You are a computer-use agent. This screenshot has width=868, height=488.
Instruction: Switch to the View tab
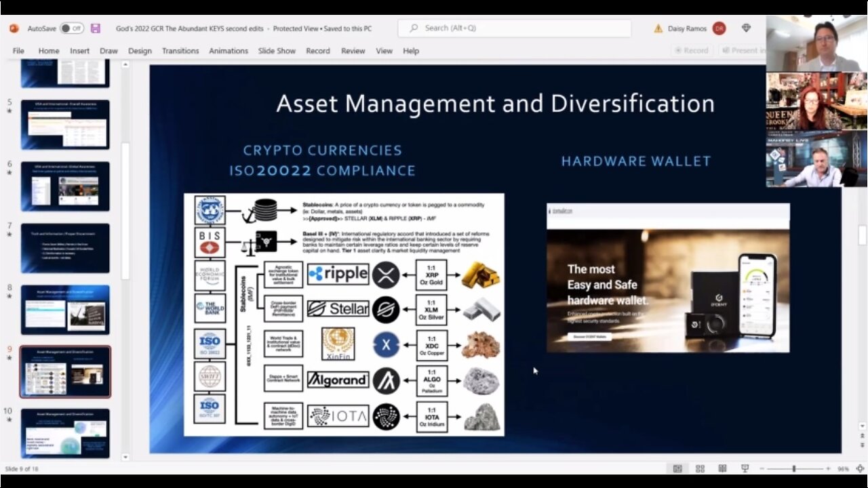[384, 51]
